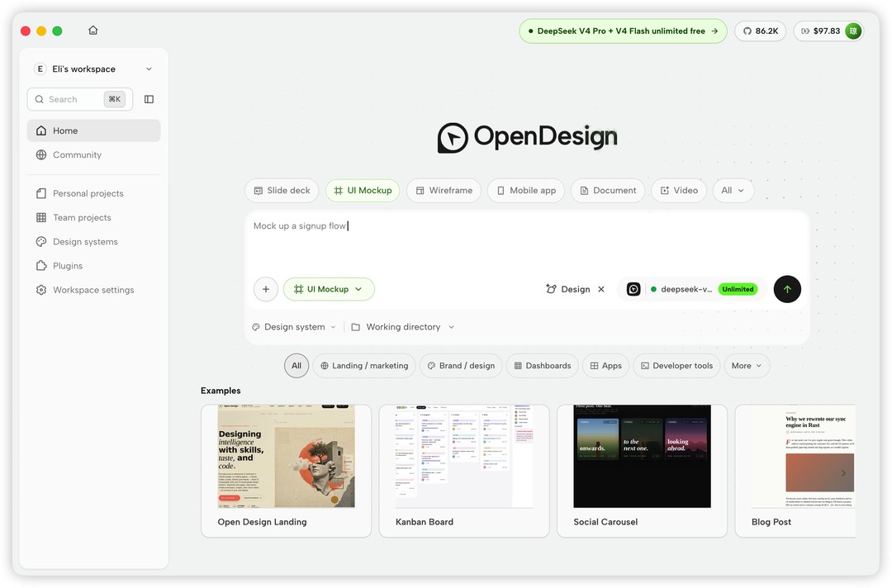
Task: Open the Social Carousel example
Action: [642, 471]
